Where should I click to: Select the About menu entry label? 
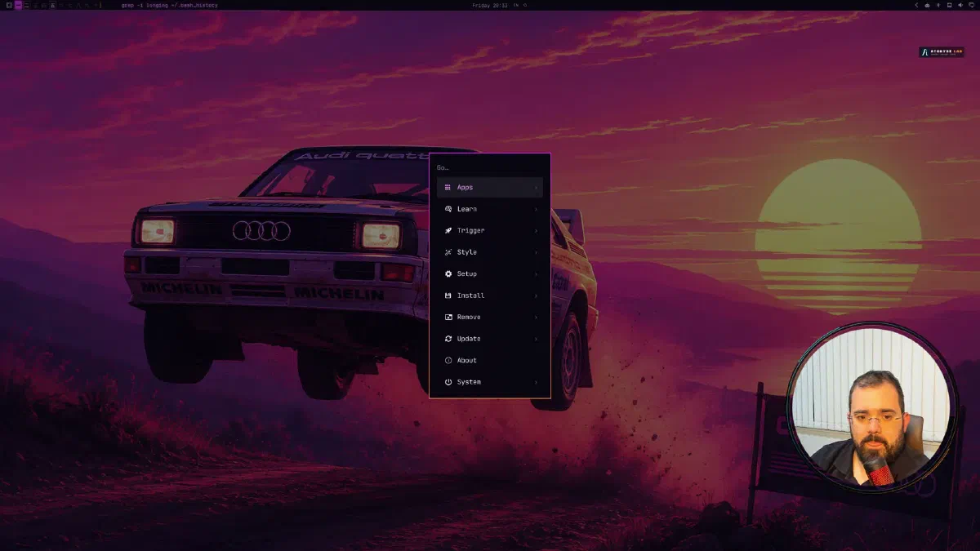click(466, 361)
